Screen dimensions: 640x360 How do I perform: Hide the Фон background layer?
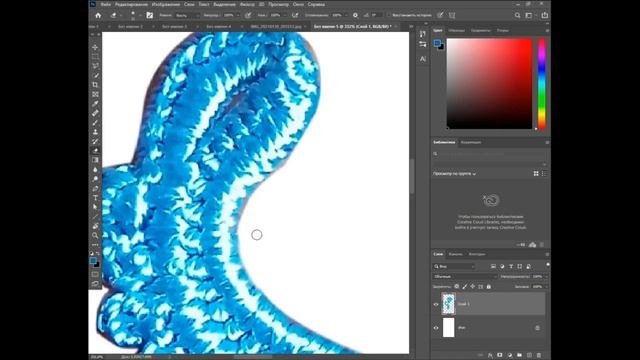[436, 327]
